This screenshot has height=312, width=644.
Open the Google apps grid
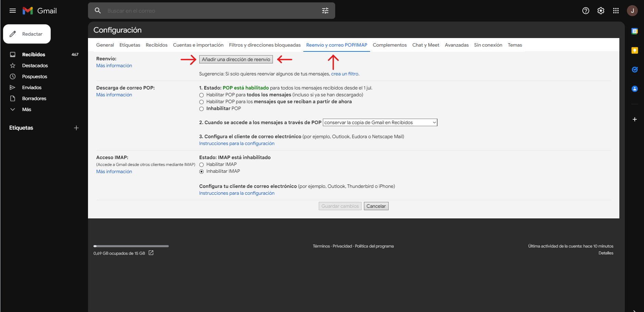pos(616,11)
